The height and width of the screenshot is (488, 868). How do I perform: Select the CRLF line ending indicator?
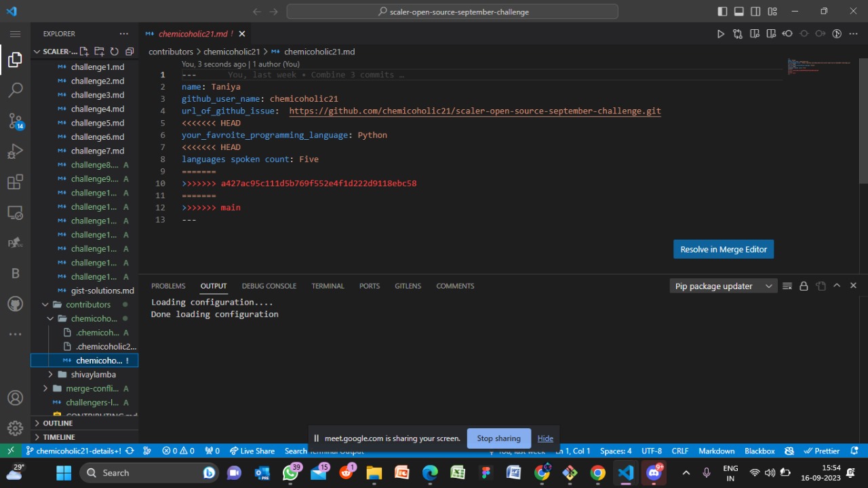[x=679, y=450]
